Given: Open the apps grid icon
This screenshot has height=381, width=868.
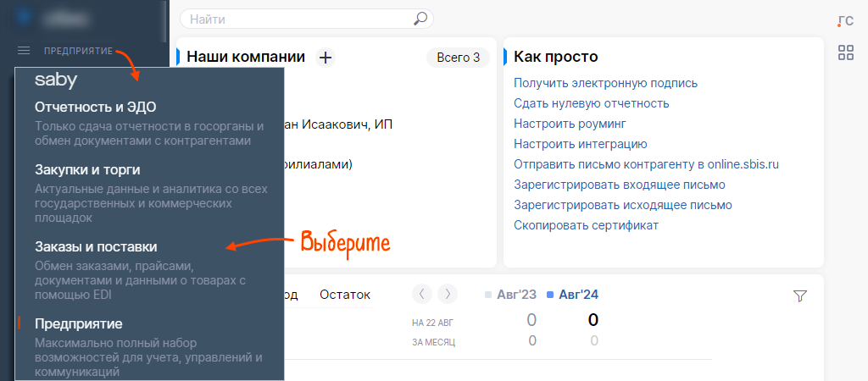Looking at the screenshot, I should 845,53.
